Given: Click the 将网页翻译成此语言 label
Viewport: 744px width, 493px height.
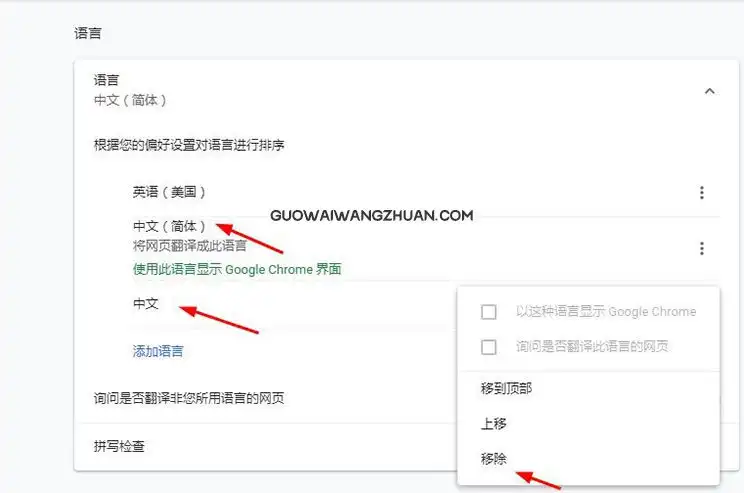Looking at the screenshot, I should [190, 245].
